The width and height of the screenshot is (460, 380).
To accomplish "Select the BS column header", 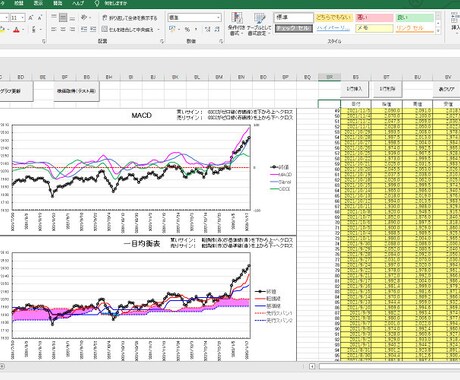I will [x=356, y=77].
